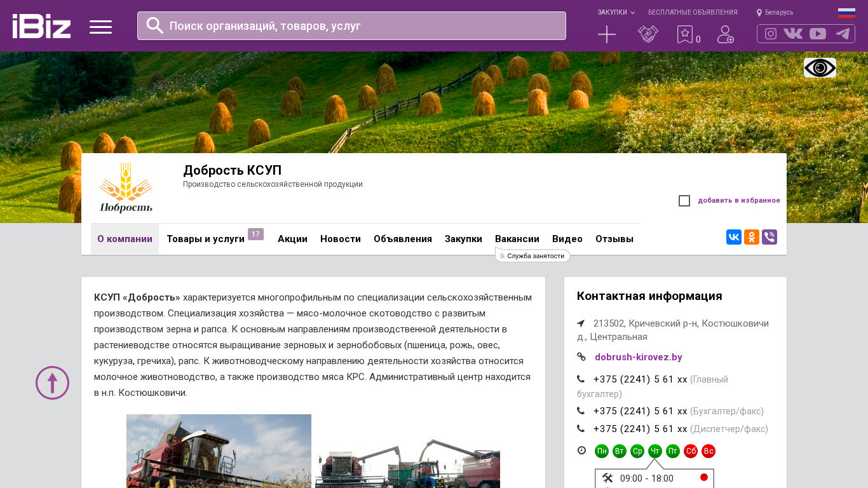Switch to the Акции tab

[x=292, y=239]
